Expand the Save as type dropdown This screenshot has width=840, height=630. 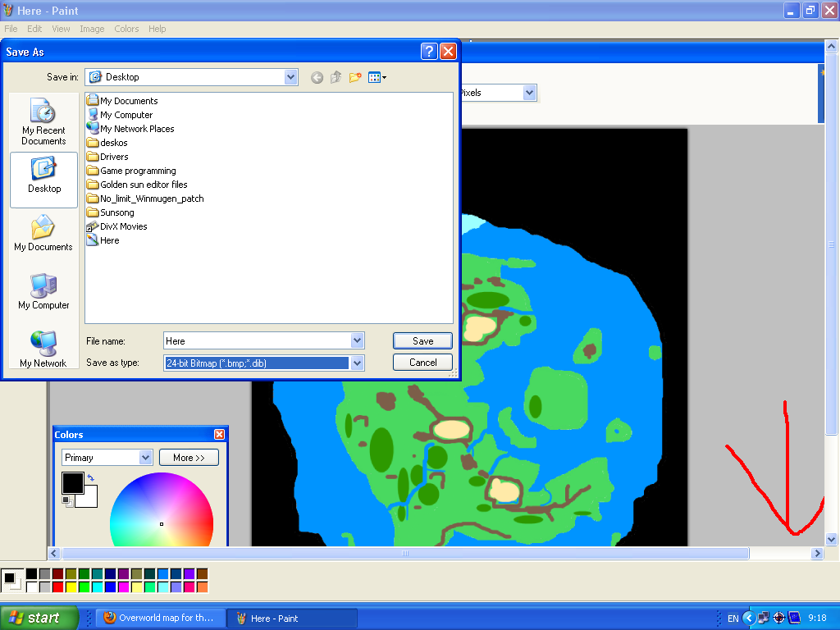357,363
